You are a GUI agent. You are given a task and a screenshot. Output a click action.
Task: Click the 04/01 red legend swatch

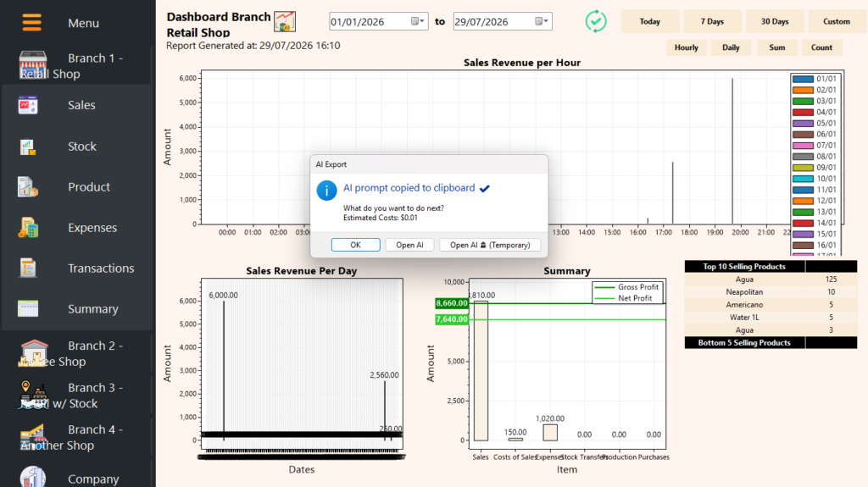pos(803,113)
